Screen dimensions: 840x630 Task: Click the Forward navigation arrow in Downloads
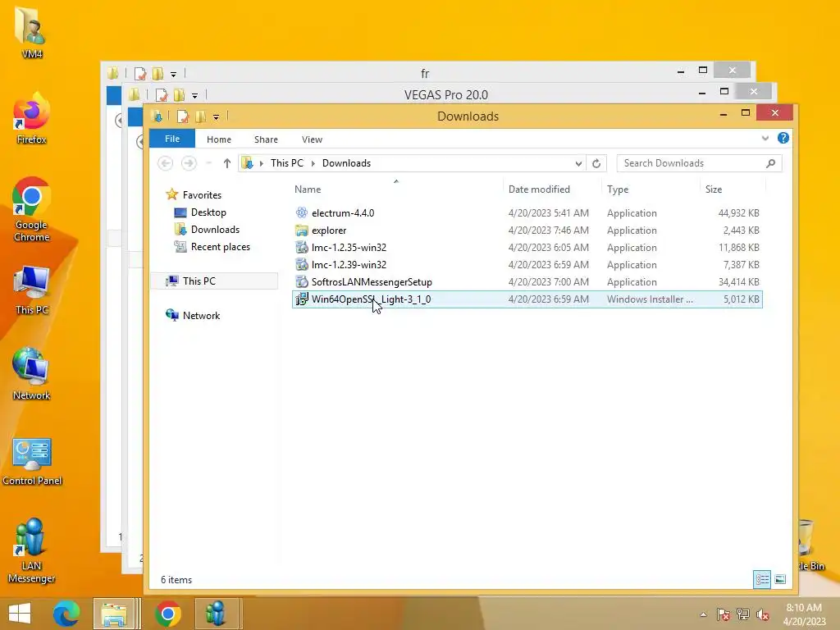(x=189, y=163)
